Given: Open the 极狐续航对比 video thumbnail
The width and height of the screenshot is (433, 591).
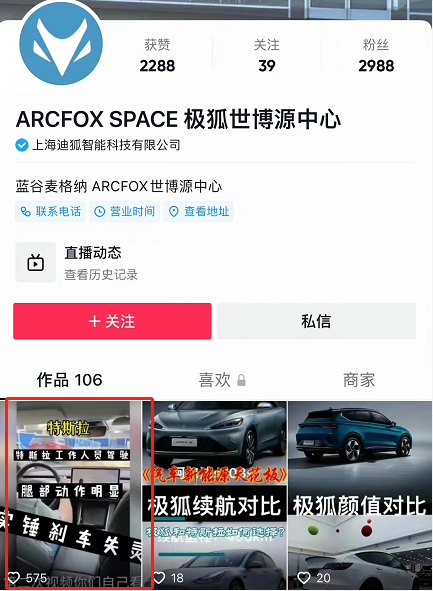Looking at the screenshot, I should point(214,495).
